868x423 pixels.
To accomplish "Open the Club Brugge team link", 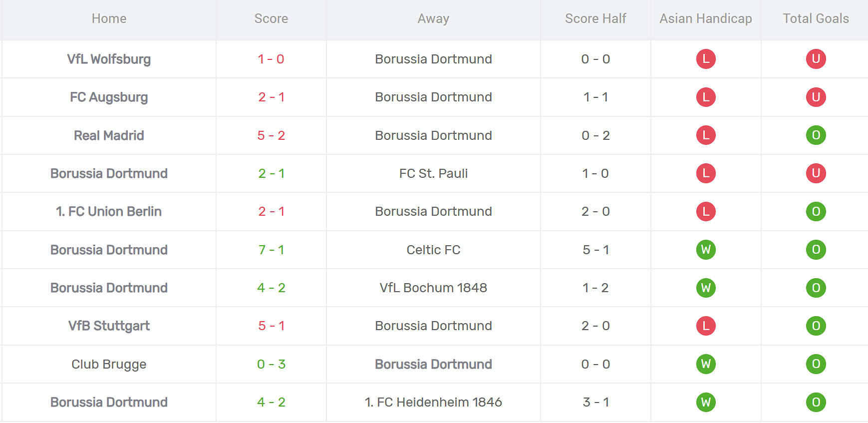I will (109, 364).
